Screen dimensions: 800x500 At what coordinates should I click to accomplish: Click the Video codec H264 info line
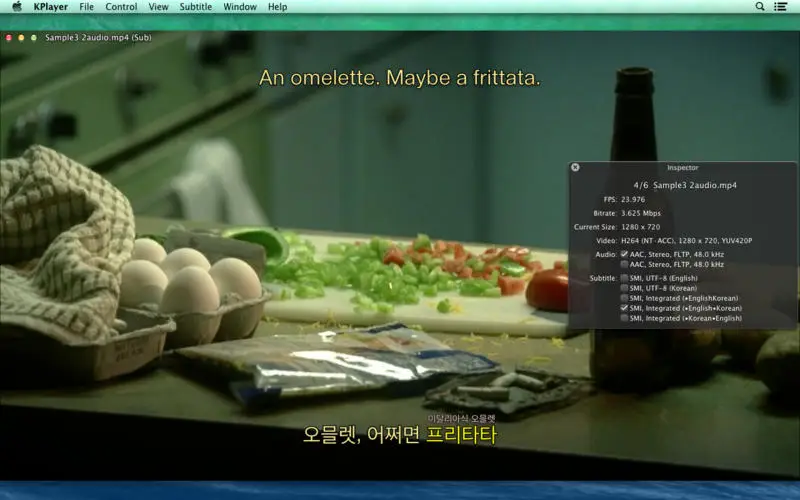tap(687, 240)
